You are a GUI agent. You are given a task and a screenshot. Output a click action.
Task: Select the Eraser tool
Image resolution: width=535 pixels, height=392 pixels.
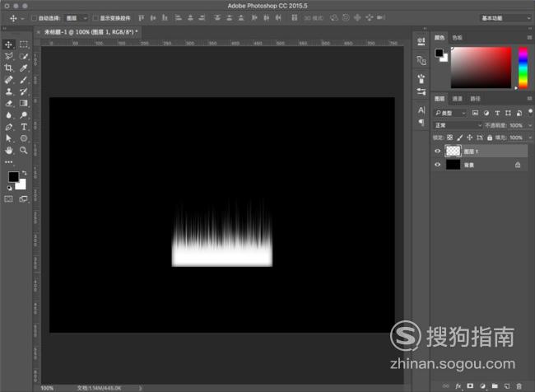(9, 103)
